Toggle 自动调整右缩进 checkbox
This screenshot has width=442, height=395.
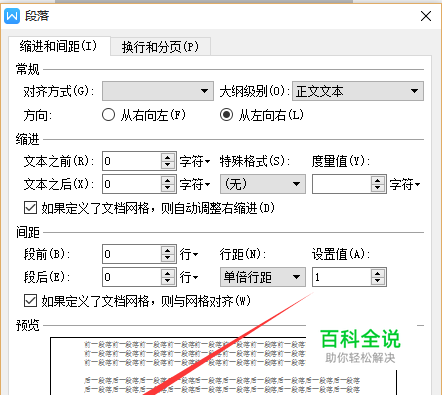click(x=30, y=208)
